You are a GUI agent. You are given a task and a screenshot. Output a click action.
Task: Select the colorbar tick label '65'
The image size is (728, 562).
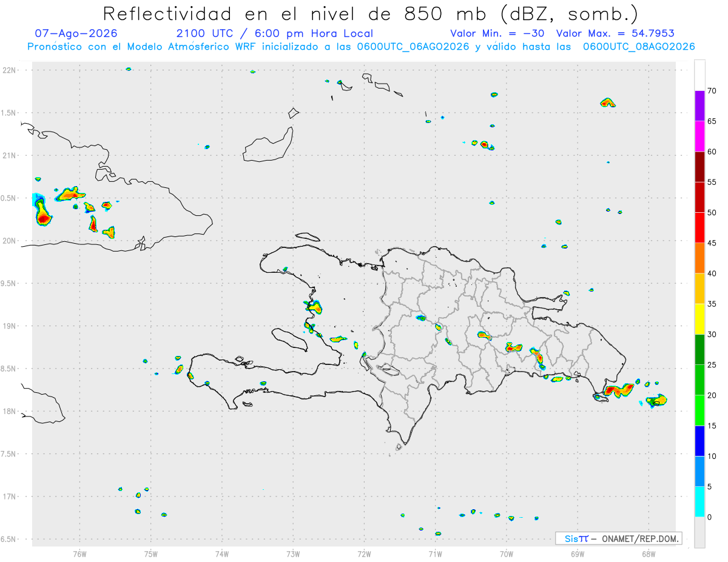click(712, 121)
